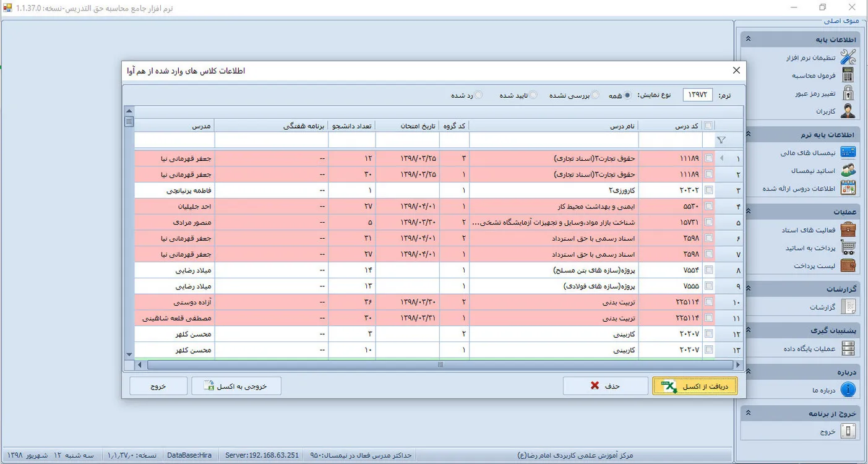Select the 'بررسی نشده' display filter option

(x=595, y=95)
